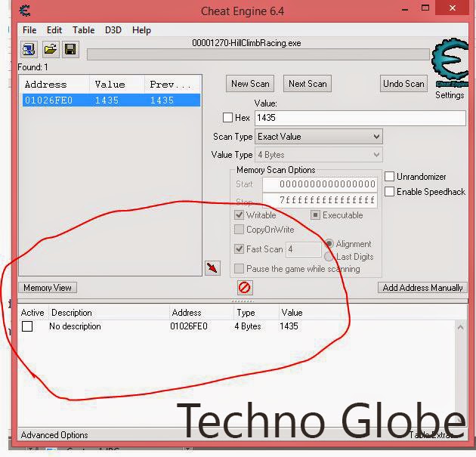
Task: Click the Value input field containing 1435
Action: pos(360,118)
